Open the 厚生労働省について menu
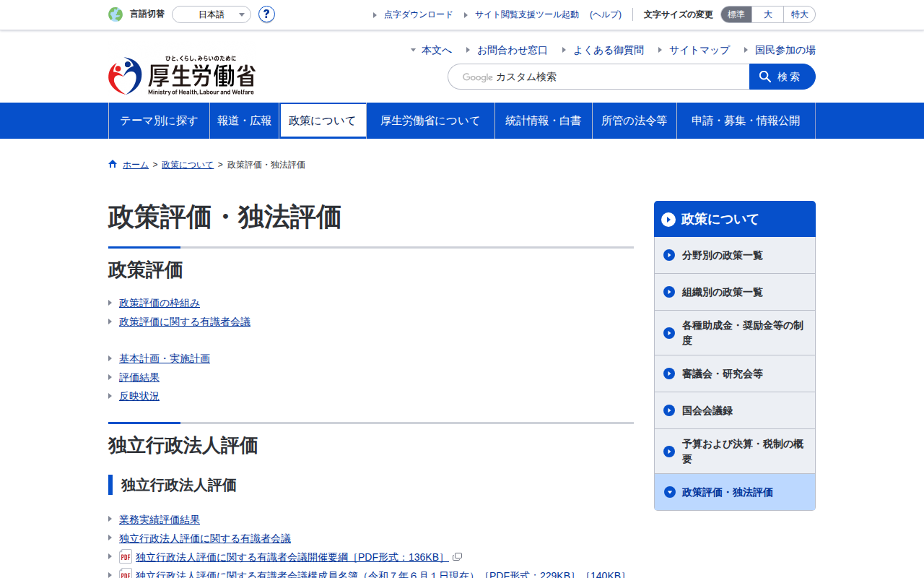 tap(430, 121)
